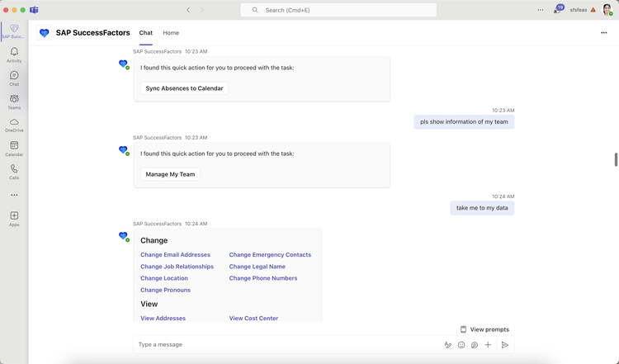Open the profile avatar menu
This screenshot has width=619, height=364.
(x=607, y=9)
